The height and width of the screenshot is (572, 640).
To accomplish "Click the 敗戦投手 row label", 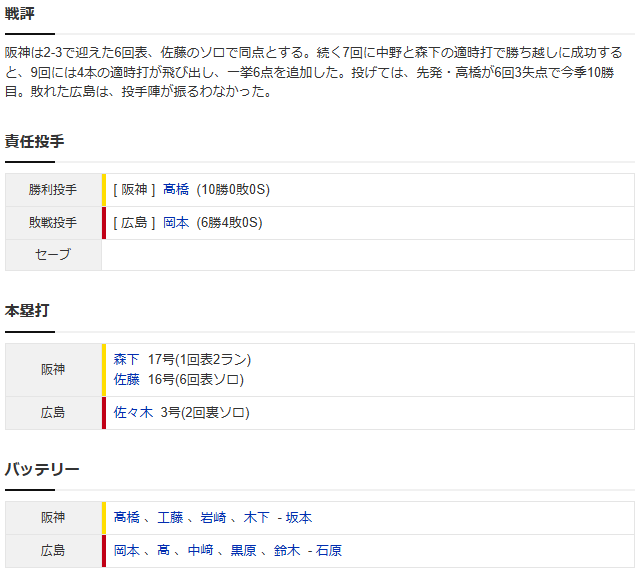I will 53,223.
